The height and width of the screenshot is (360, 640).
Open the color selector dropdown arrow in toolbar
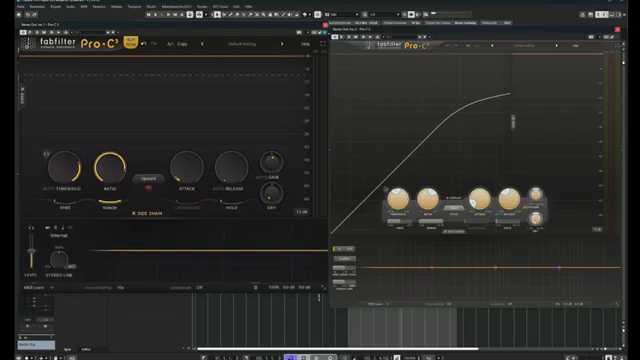[310, 15]
